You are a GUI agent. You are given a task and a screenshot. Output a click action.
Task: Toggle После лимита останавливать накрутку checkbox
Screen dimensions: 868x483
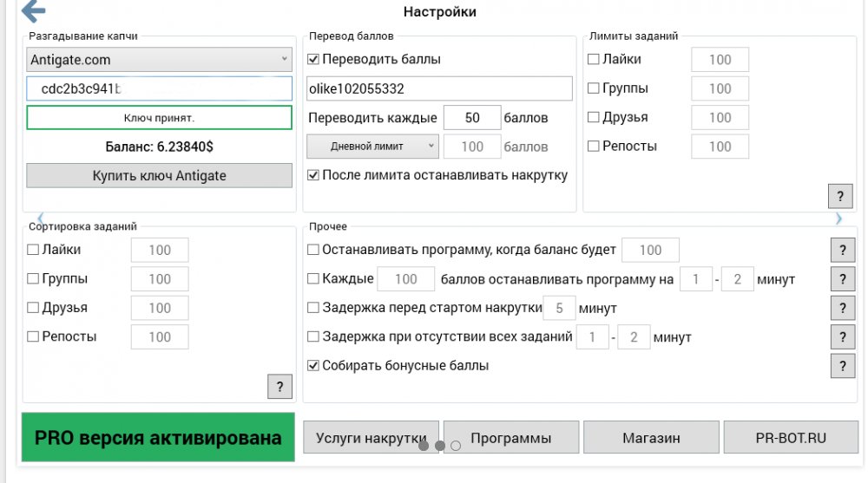[x=314, y=175]
